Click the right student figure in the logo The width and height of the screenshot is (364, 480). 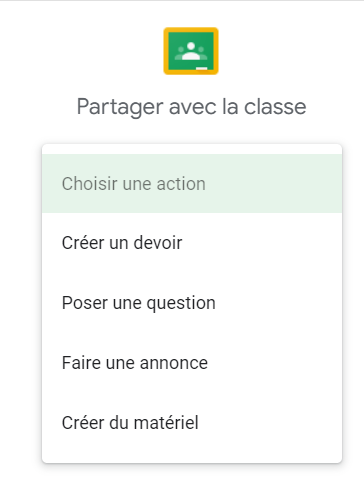[202, 53]
